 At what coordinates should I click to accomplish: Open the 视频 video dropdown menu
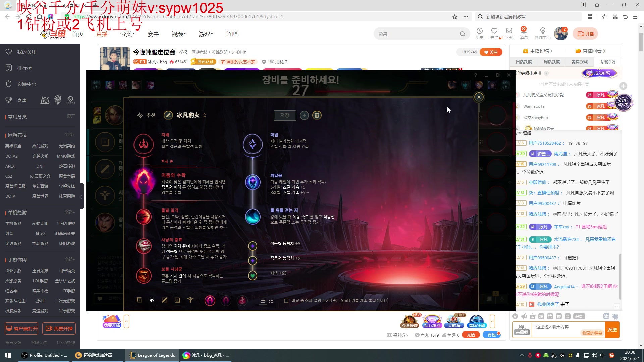pyautogui.click(x=179, y=34)
